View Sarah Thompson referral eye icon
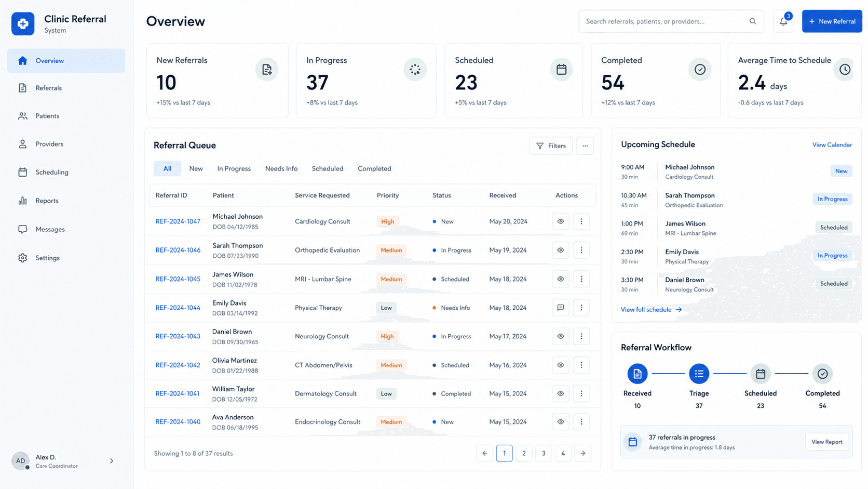This screenshot has height=489, width=868. click(561, 250)
